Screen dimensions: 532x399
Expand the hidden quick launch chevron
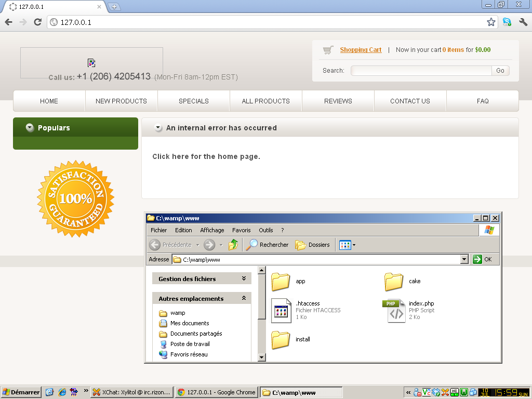pos(86,391)
